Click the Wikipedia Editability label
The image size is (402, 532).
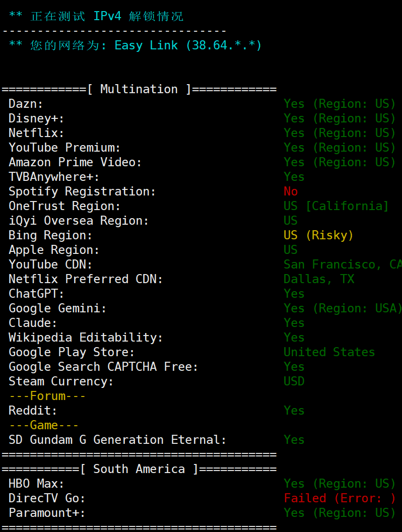(x=86, y=338)
